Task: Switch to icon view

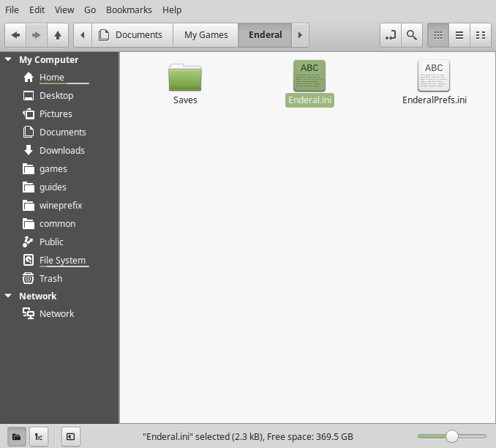Action: tap(438, 35)
